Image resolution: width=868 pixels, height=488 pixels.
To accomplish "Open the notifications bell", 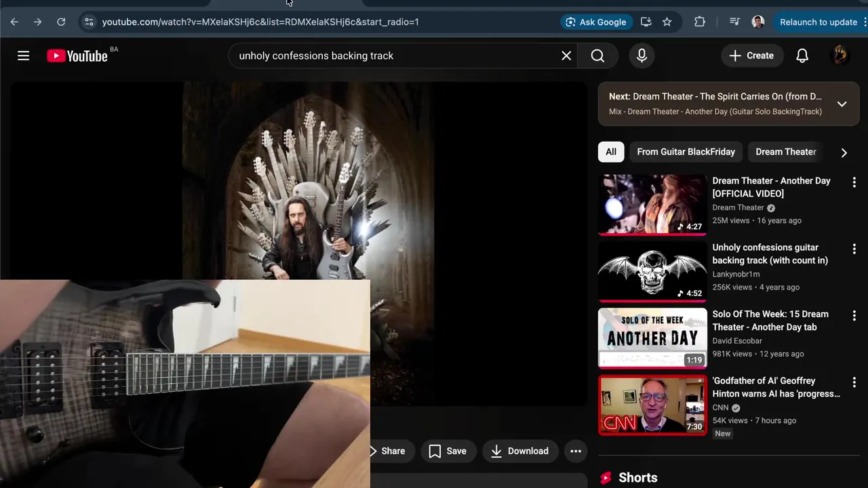I will 802,56.
